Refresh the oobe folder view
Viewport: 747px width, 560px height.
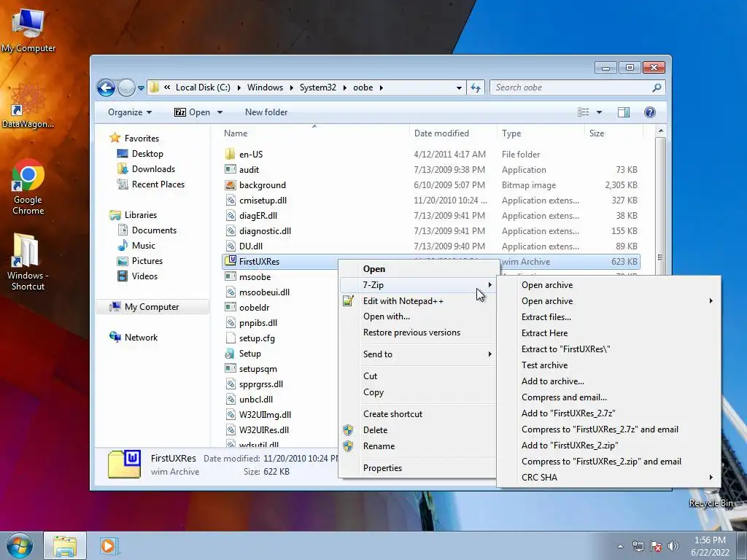[476, 87]
